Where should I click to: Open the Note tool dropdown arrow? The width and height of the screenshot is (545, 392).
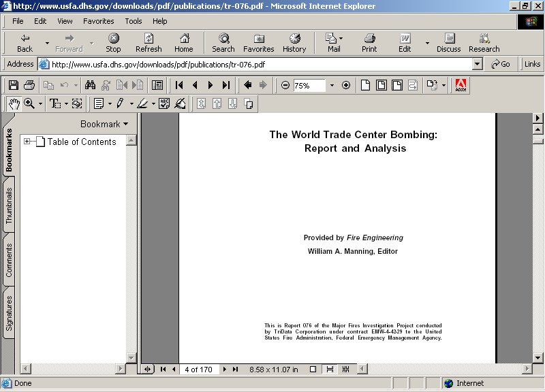tap(110, 103)
